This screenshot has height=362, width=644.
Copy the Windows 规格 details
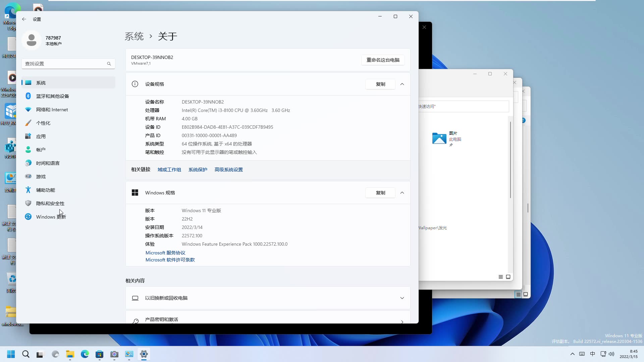(x=380, y=193)
